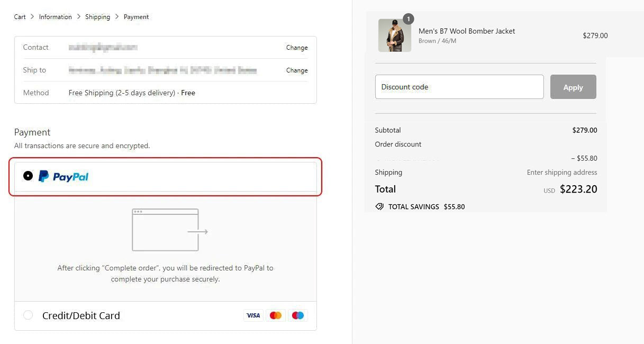The image size is (644, 344).
Task: Click the PayPal logo
Action: point(64,176)
